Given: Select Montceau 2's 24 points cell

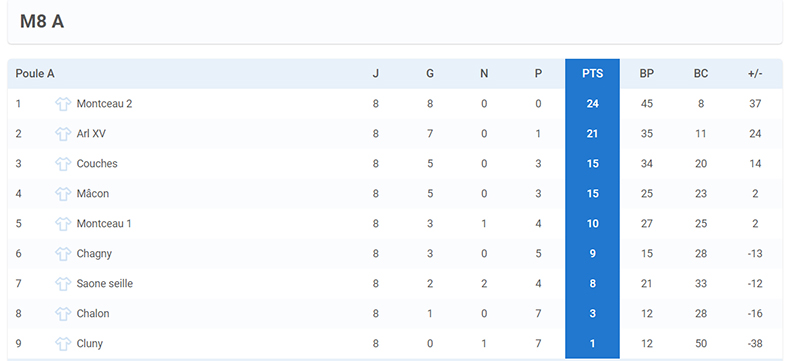Looking at the screenshot, I should tap(592, 104).
